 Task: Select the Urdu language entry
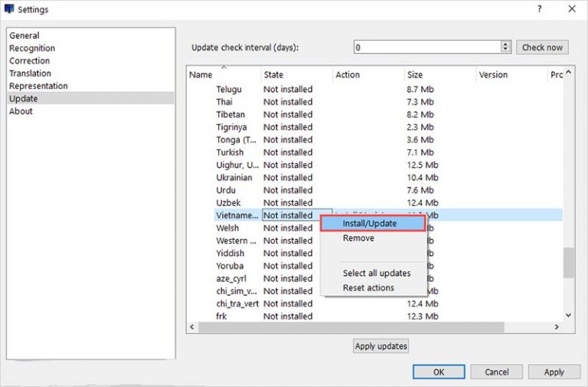pyautogui.click(x=226, y=190)
